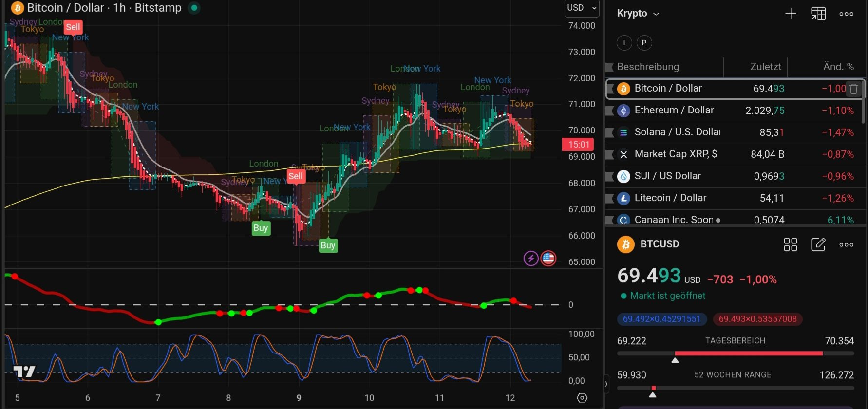868x409 pixels.
Task: Open BTCUSD details three-dot menu
Action: tap(846, 244)
